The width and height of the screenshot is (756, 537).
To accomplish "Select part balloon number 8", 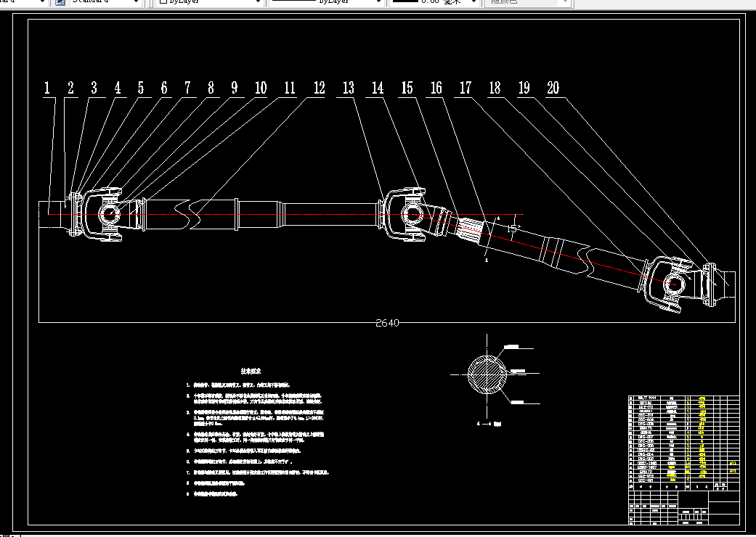I will click(x=211, y=88).
